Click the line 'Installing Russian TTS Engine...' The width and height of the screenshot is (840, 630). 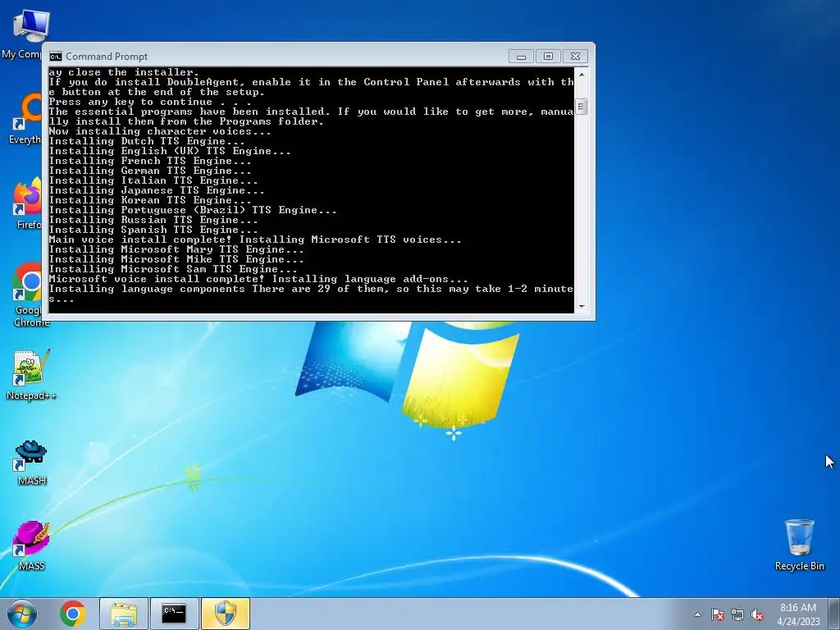[x=153, y=220]
